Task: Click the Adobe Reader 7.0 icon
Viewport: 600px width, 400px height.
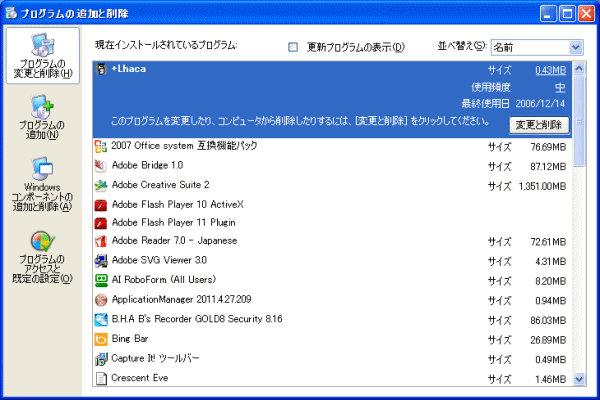Action: (x=100, y=242)
